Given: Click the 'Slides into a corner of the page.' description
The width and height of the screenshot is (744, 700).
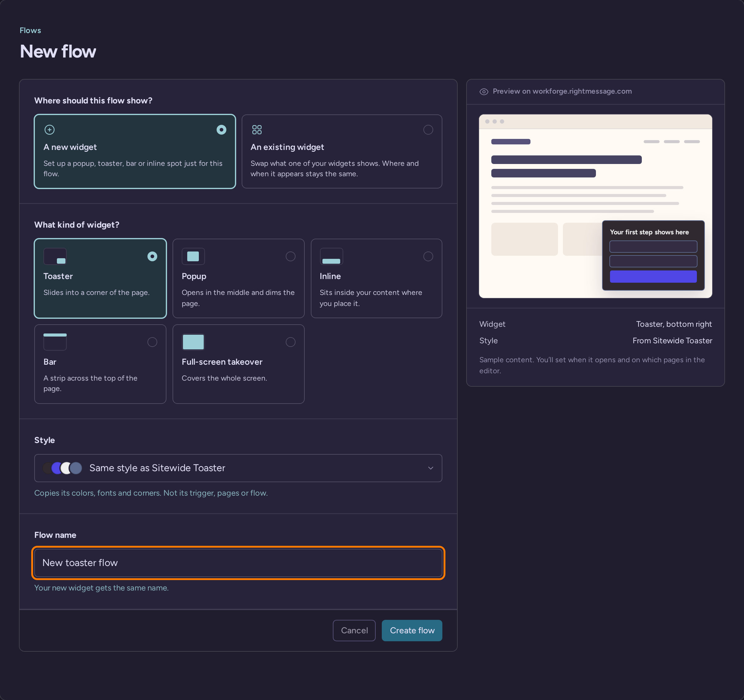Looking at the screenshot, I should [x=96, y=292].
